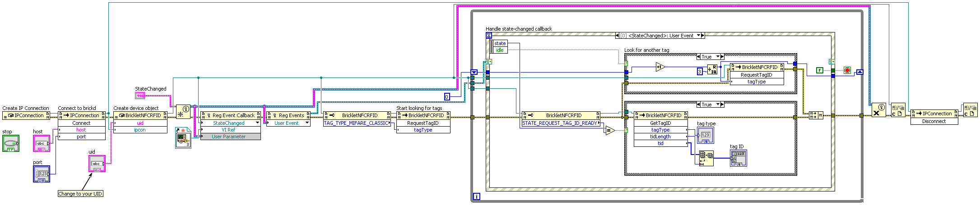Open the upper True case selector dropdown
Image resolution: width=980 pixels, height=205 pixels.
coord(721,57)
